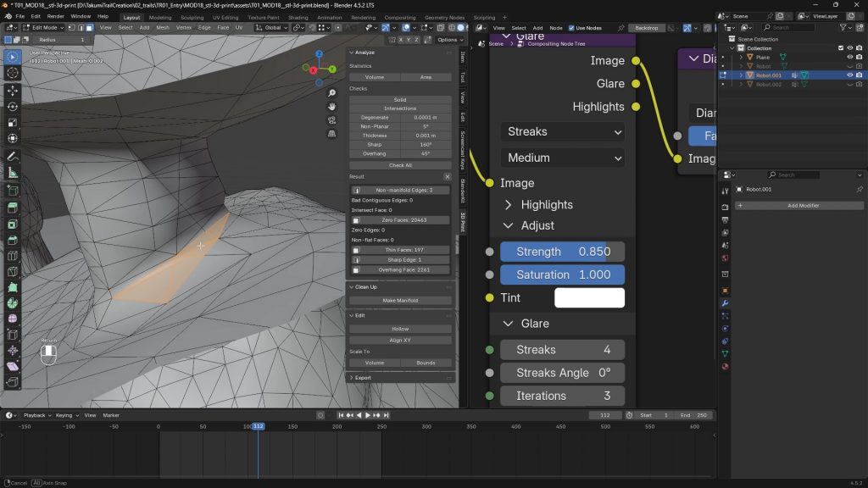Open the Medium quality dropdown
Screen dimensions: 868x488
[x=562, y=158]
